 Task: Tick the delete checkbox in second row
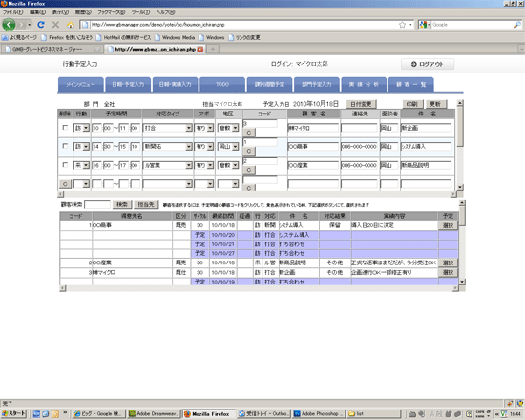coord(65,146)
